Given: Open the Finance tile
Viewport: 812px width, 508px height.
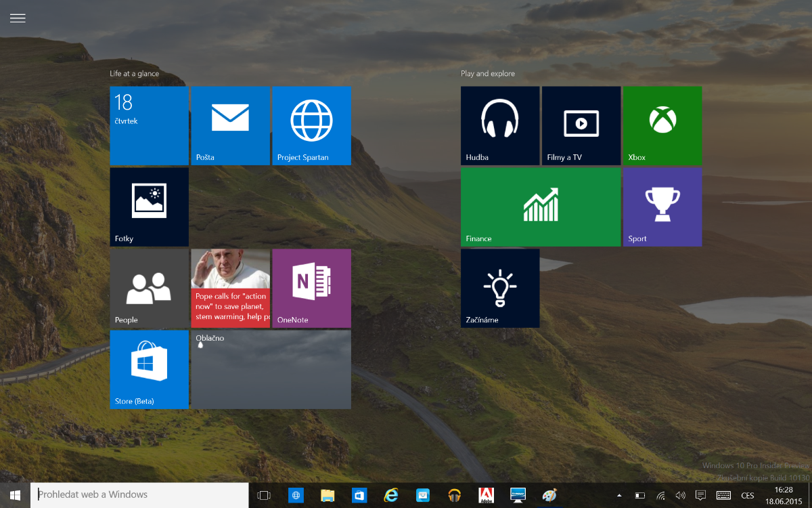Looking at the screenshot, I should click(x=540, y=207).
